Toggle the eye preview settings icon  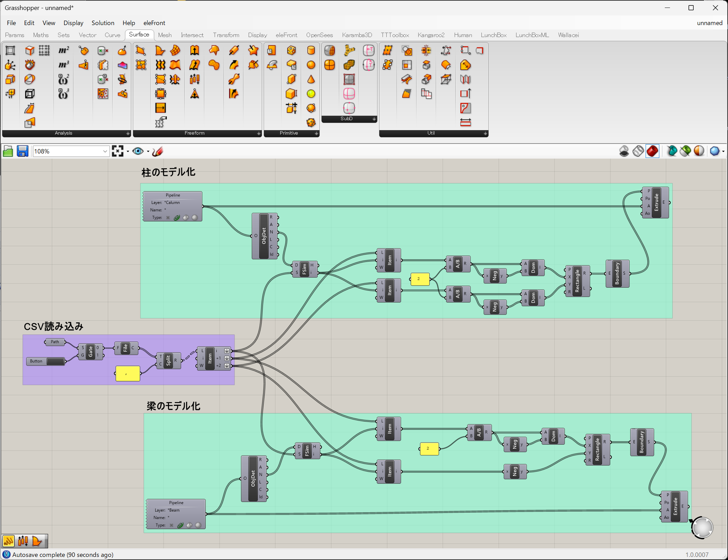point(138,151)
